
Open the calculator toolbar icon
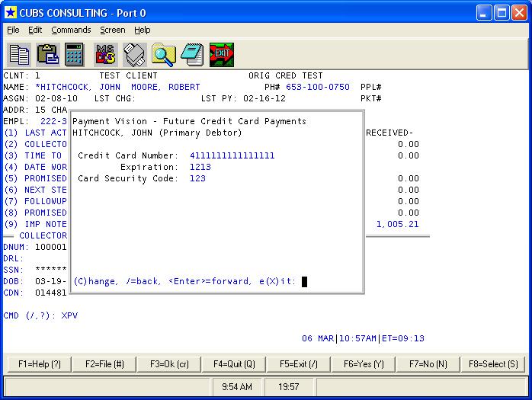[75, 55]
